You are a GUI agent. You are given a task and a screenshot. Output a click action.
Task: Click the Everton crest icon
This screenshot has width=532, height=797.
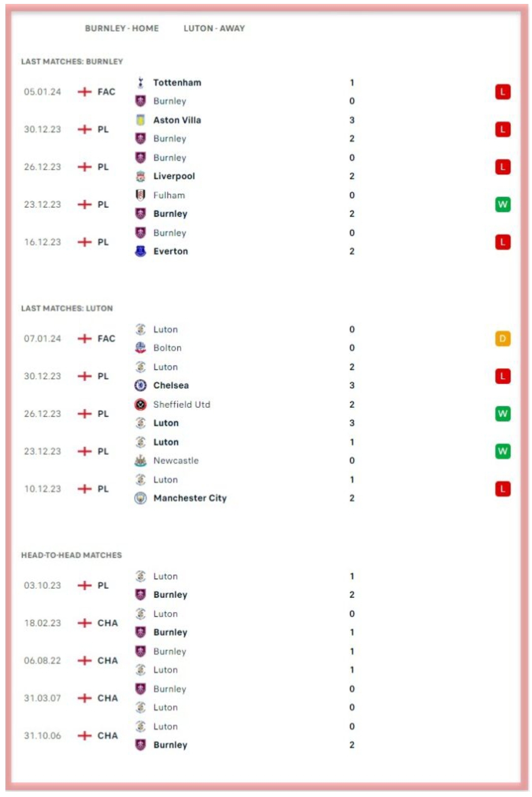tap(140, 251)
